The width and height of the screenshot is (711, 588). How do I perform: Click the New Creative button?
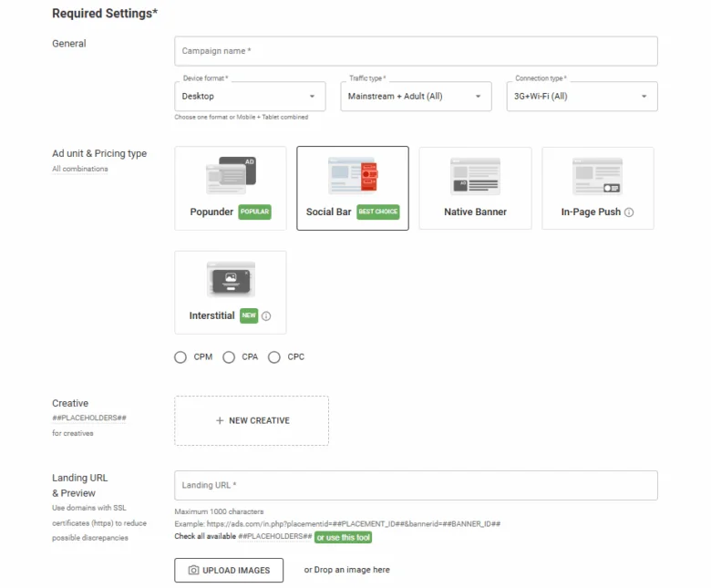[x=252, y=420]
